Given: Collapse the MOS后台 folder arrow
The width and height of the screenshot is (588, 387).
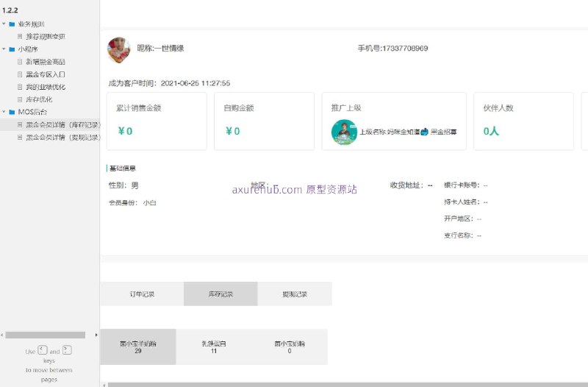Looking at the screenshot, I should (4, 112).
